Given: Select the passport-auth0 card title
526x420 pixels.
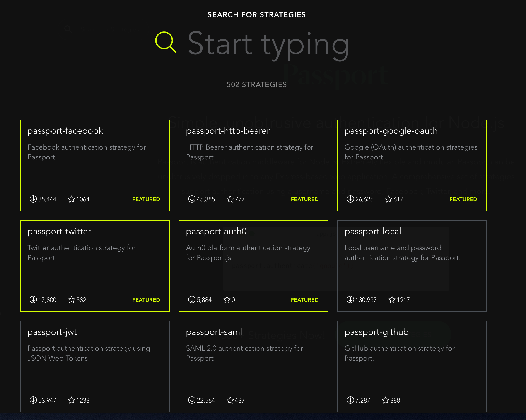Looking at the screenshot, I should 216,232.
